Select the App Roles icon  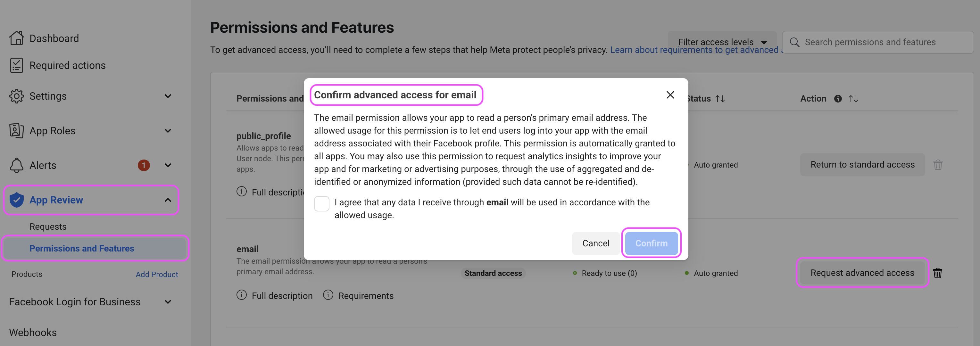coord(16,130)
